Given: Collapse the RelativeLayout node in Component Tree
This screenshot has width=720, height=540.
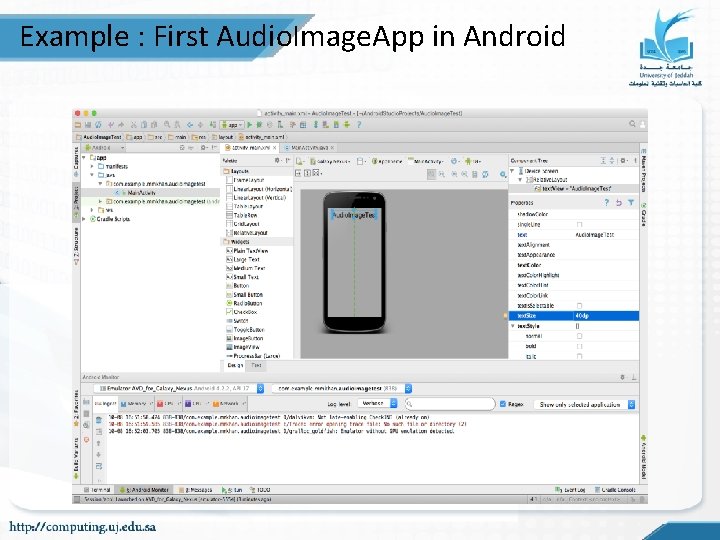Looking at the screenshot, I should coord(520,180).
